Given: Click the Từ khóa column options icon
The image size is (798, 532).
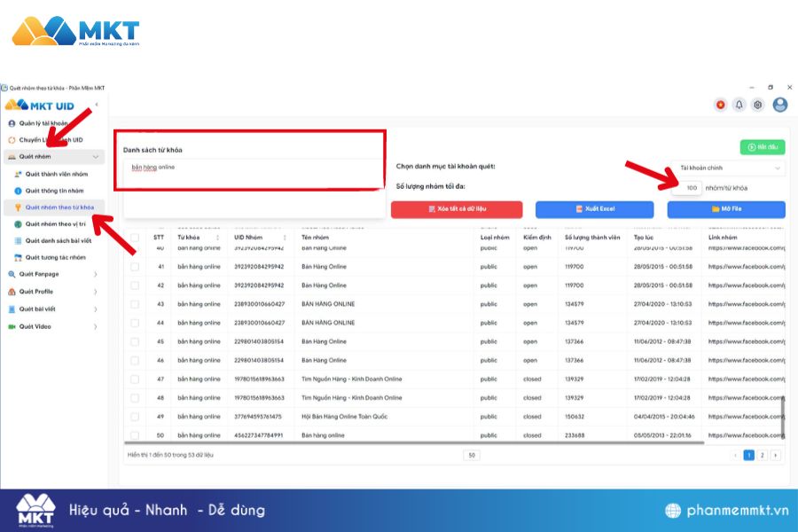Looking at the screenshot, I should [218, 238].
